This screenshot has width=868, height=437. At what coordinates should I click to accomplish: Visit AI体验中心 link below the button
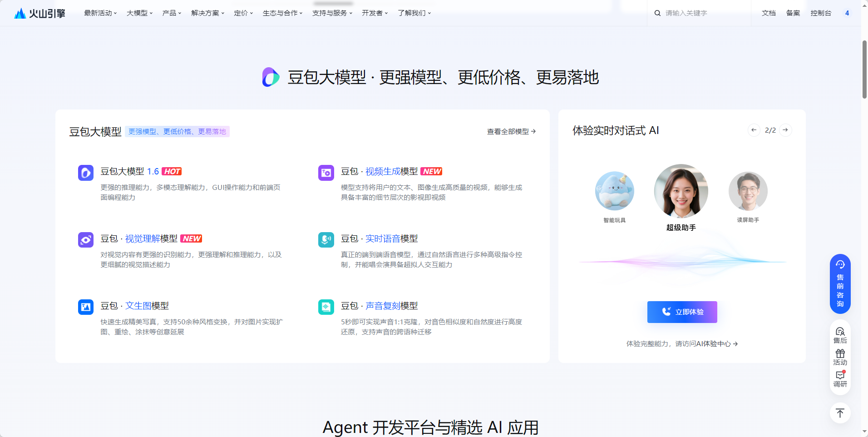point(717,344)
